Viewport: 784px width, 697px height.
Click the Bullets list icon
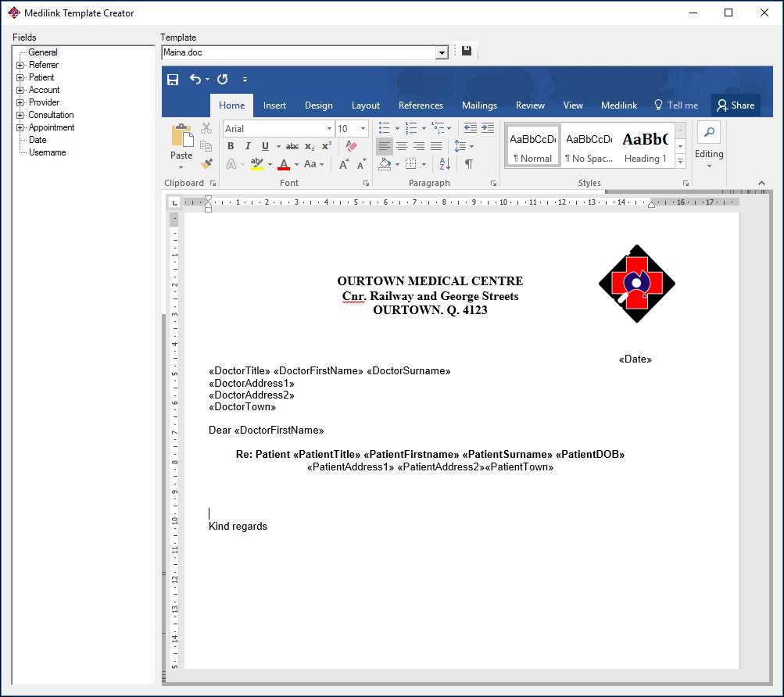click(x=384, y=128)
